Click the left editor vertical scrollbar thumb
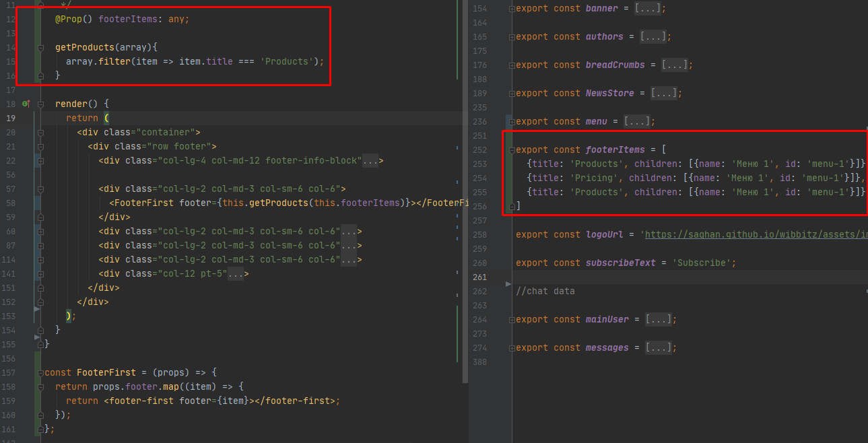 pos(465,192)
